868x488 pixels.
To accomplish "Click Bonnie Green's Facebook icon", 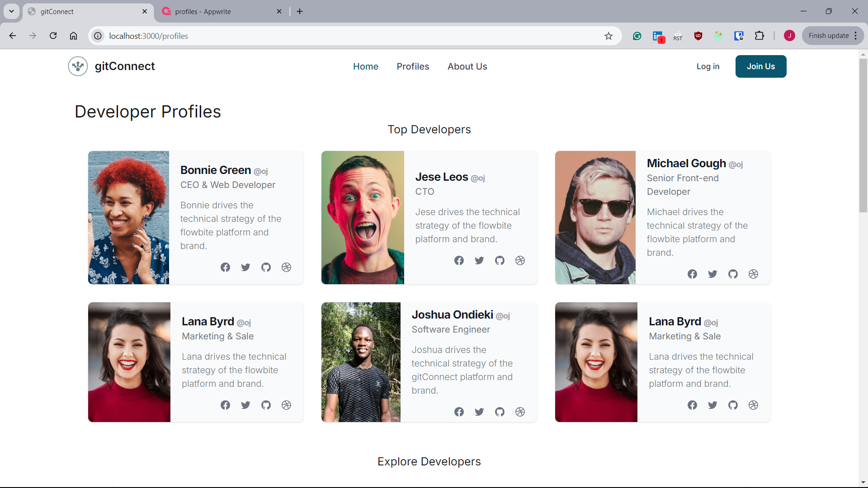I will 225,267.
